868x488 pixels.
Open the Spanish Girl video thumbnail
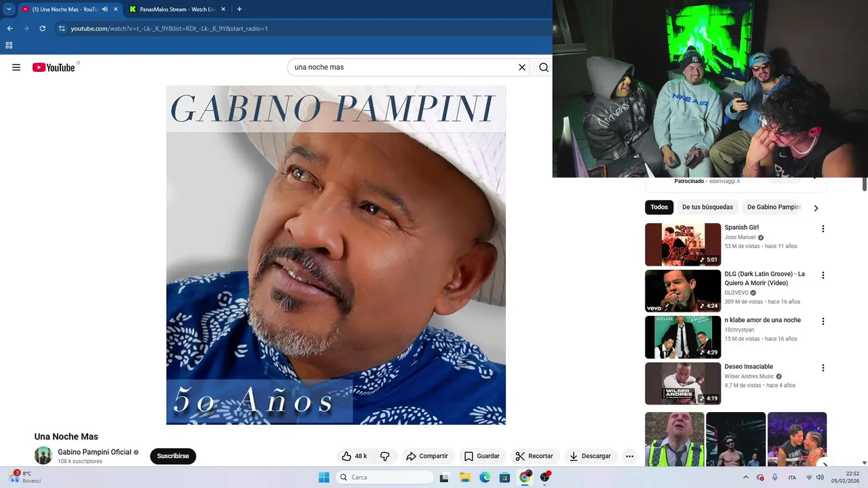[683, 245]
